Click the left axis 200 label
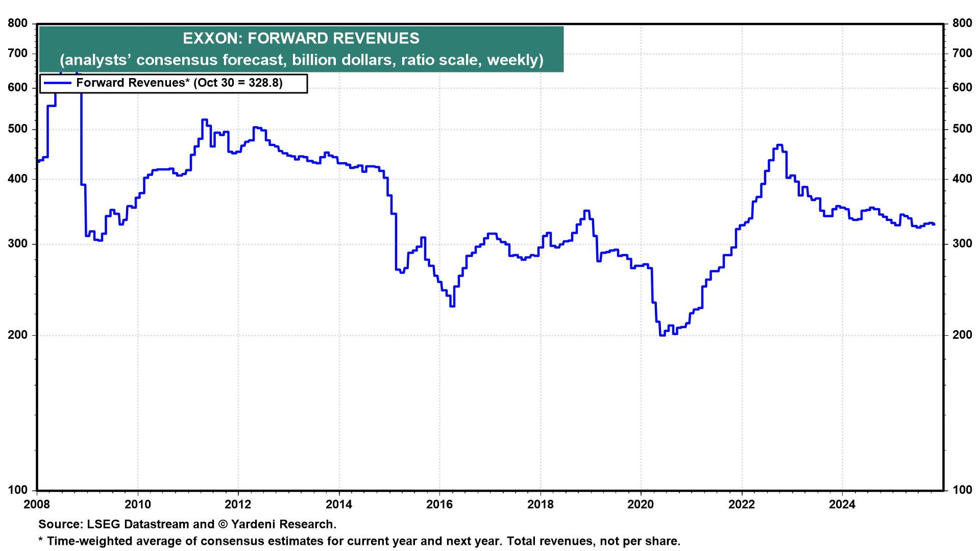980x551 pixels. tap(18, 335)
